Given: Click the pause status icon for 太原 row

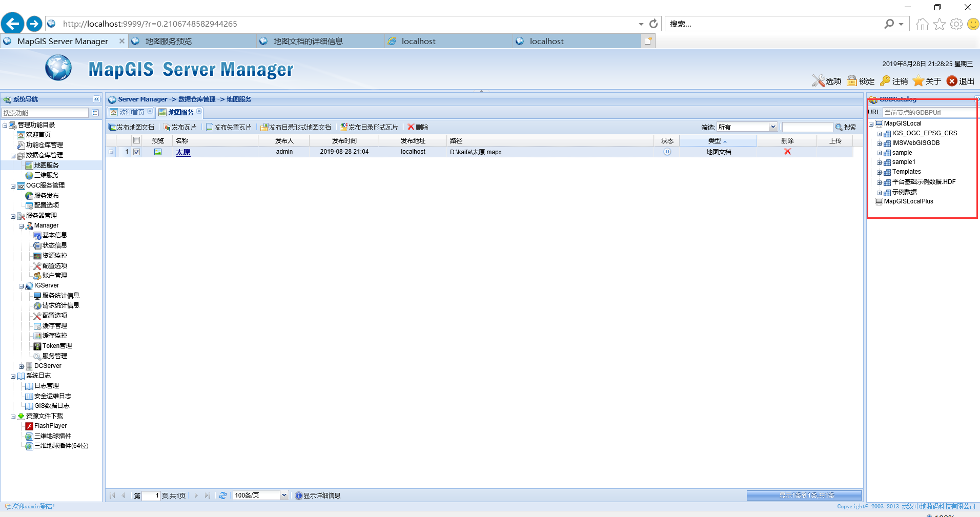Looking at the screenshot, I should (667, 152).
